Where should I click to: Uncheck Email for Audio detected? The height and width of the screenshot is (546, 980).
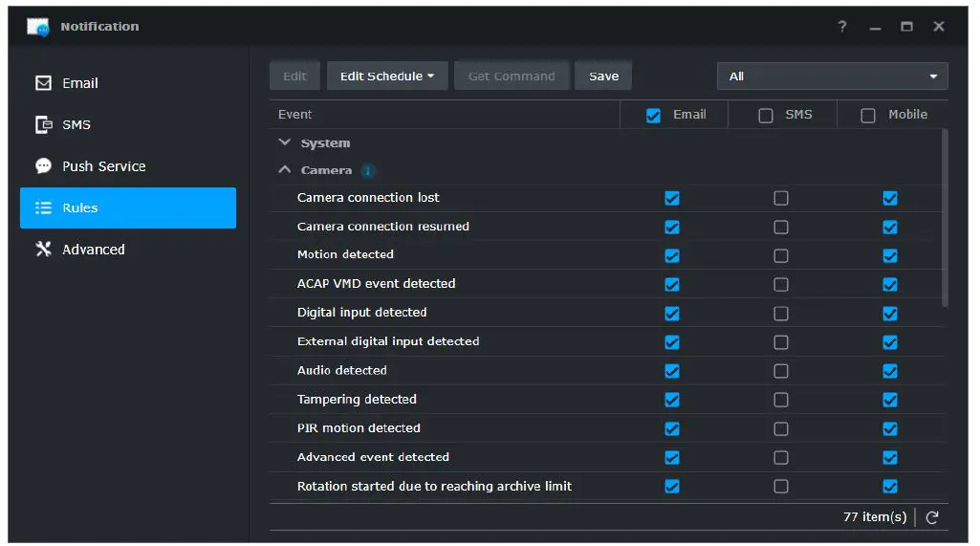672,371
